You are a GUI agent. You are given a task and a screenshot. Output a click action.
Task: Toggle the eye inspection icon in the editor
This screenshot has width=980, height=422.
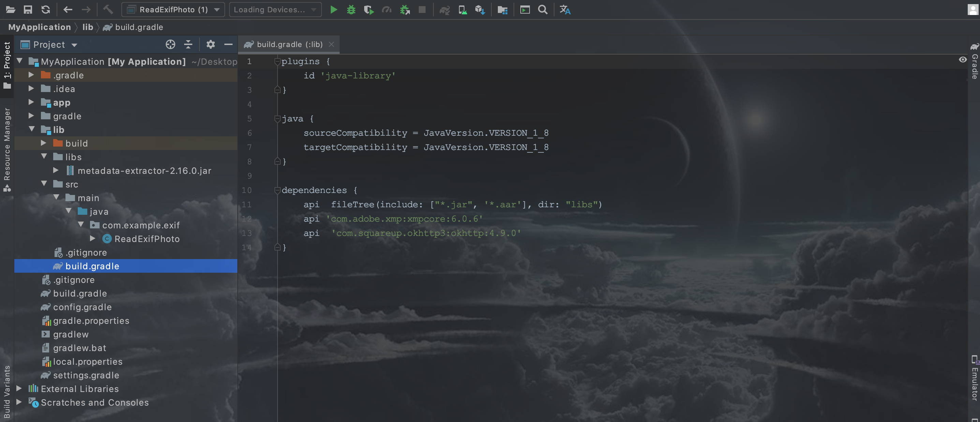[x=963, y=59]
